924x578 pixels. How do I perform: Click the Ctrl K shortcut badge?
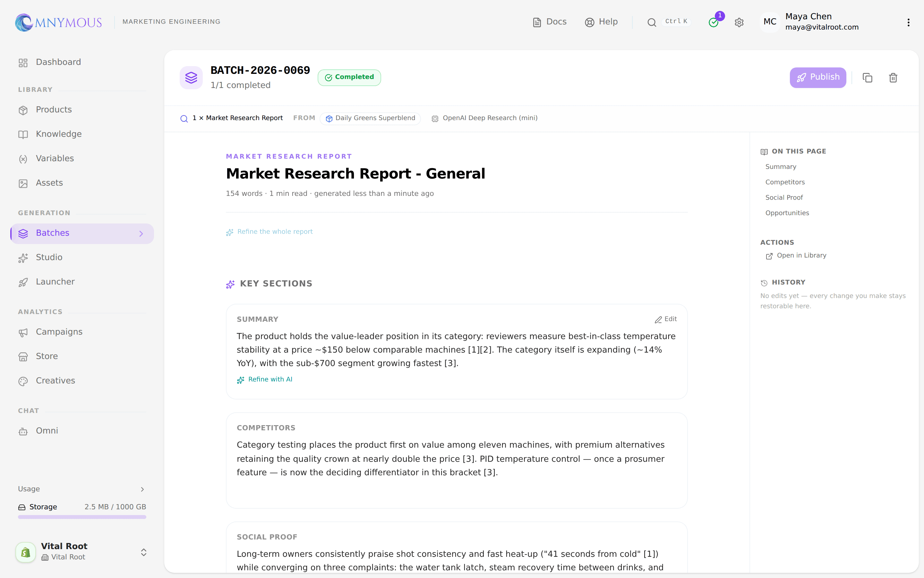tap(676, 22)
